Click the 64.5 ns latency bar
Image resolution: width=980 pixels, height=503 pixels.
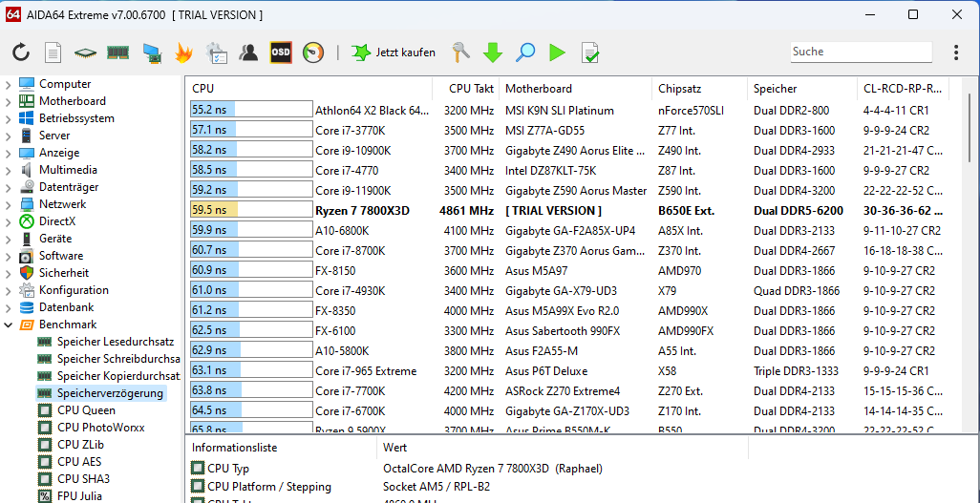click(x=251, y=411)
